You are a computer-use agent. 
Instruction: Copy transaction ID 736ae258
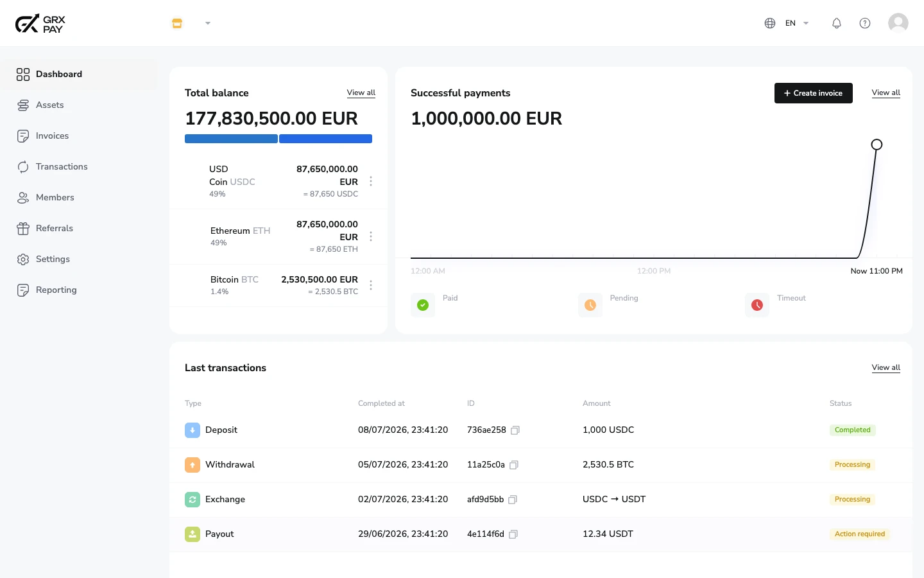click(x=515, y=430)
